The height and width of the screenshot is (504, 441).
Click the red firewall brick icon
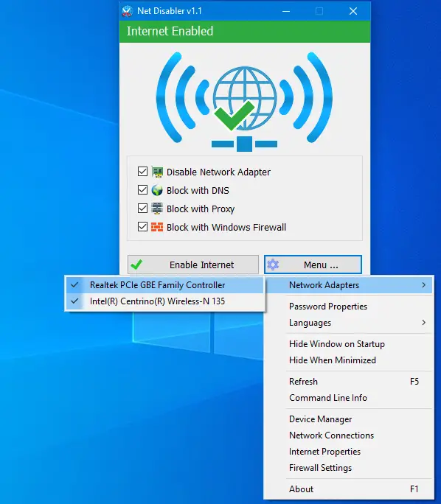tap(157, 227)
